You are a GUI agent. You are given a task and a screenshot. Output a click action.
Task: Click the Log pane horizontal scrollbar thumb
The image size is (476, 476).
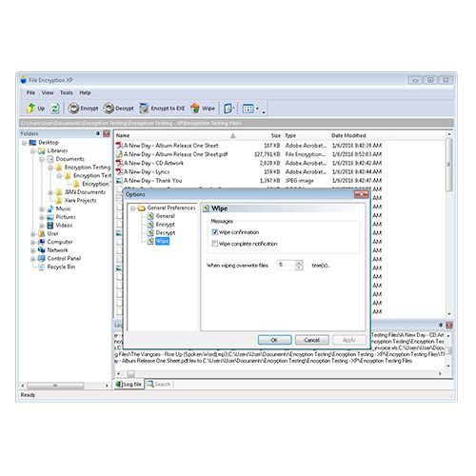click(131, 373)
